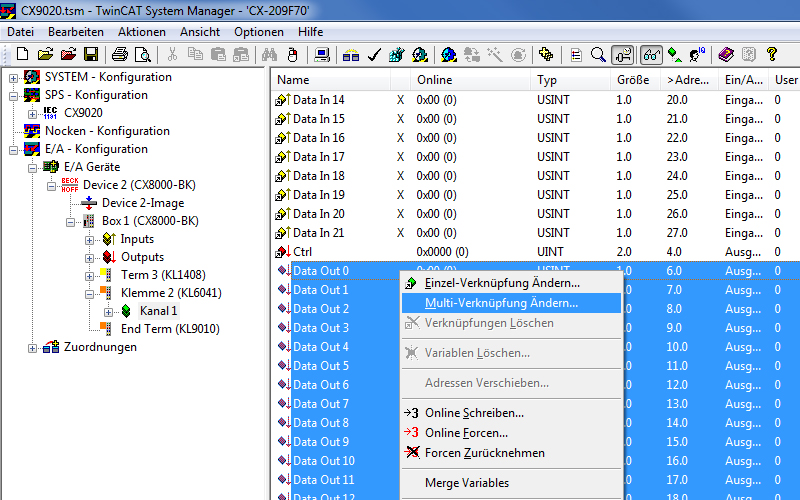Open the Ansicht menu
800x500 pixels.
click(199, 32)
